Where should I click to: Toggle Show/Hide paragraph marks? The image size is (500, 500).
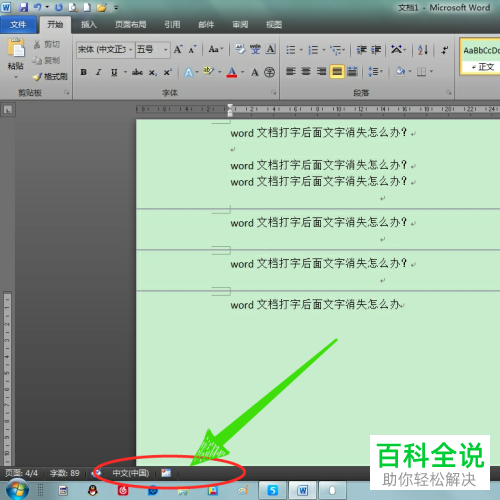pos(445,50)
